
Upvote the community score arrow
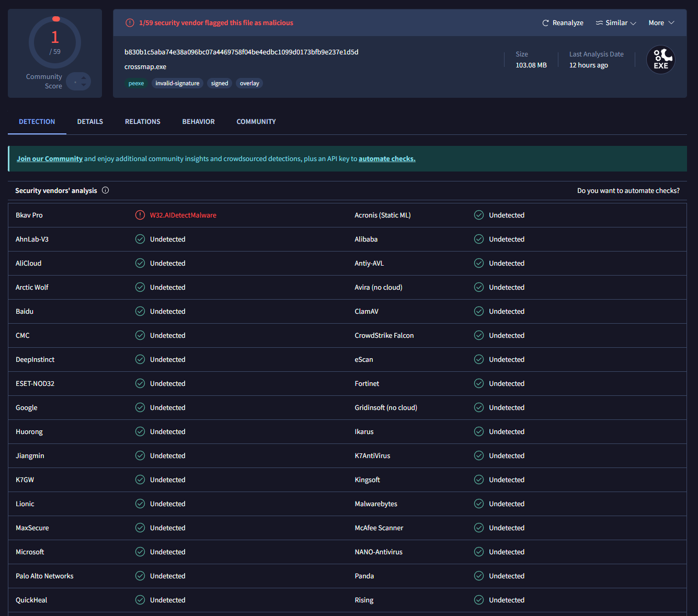(x=84, y=78)
